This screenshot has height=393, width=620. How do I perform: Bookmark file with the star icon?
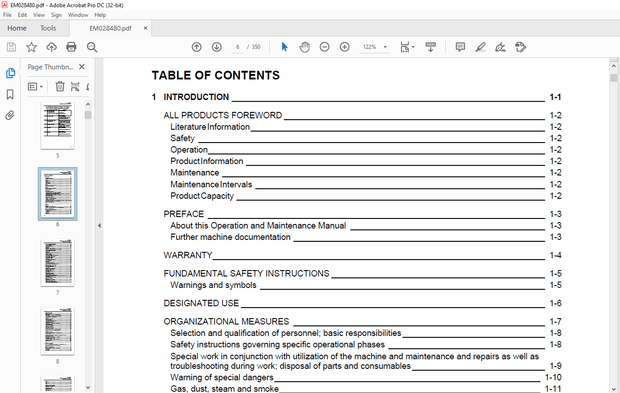[31, 47]
